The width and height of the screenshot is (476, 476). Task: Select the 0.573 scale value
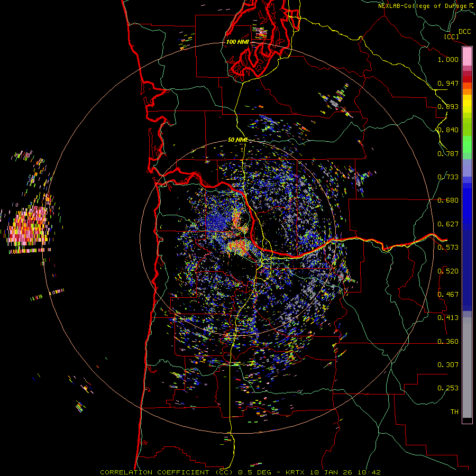[x=448, y=248]
